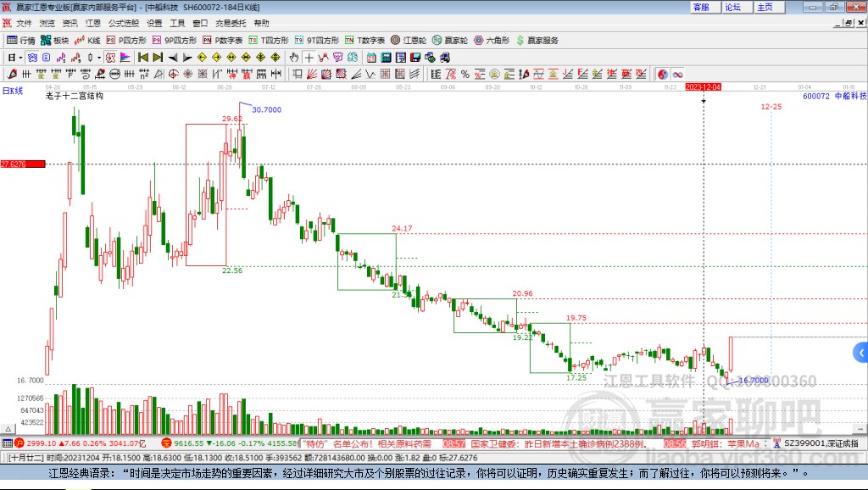Click the 9616.55 index status entry
The height and width of the screenshot is (490, 868).
(231, 443)
